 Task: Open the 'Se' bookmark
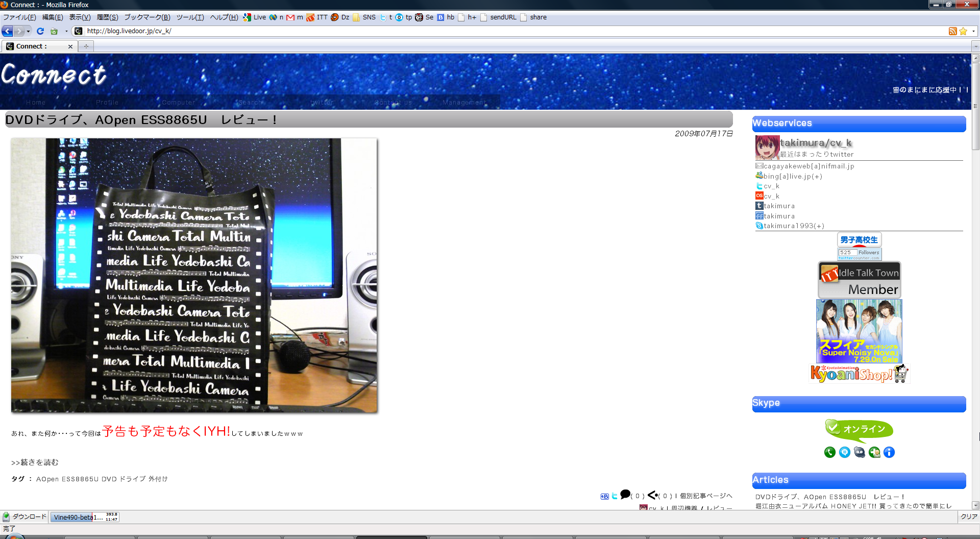[x=424, y=17]
